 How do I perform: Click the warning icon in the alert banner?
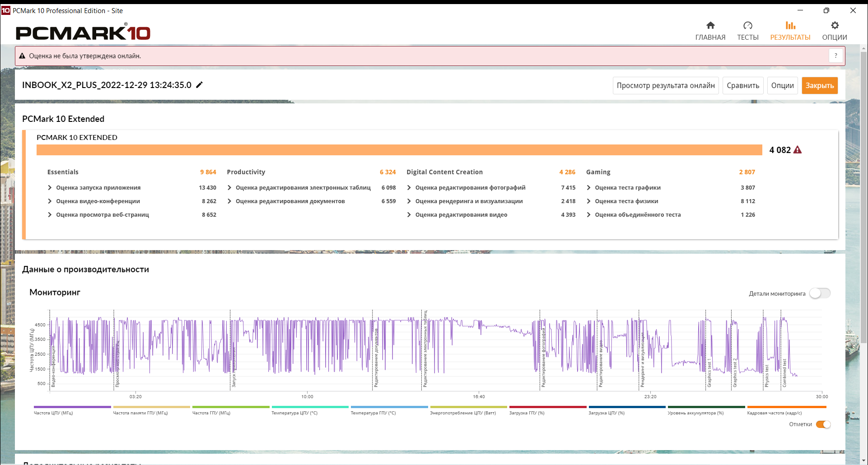[22, 56]
